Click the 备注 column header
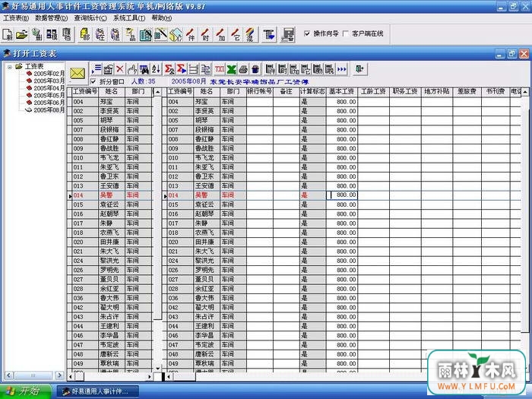The width and height of the screenshot is (532, 399). click(287, 92)
